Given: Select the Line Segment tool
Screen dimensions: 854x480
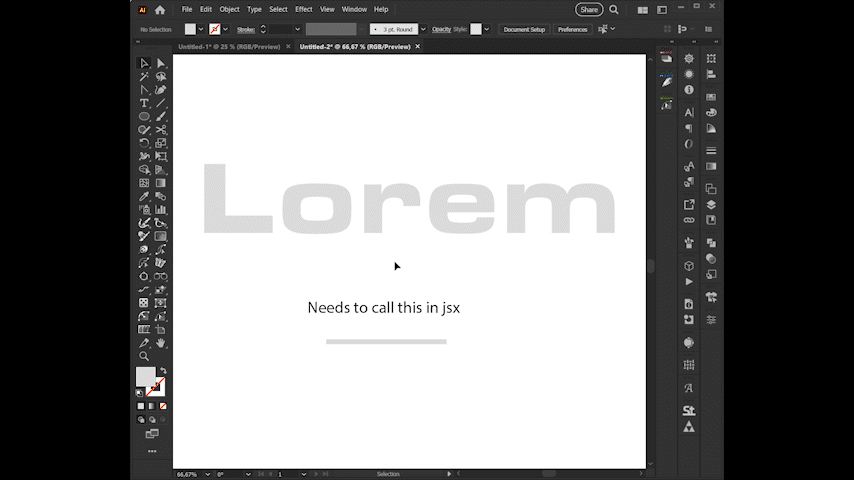Looking at the screenshot, I should (161, 103).
